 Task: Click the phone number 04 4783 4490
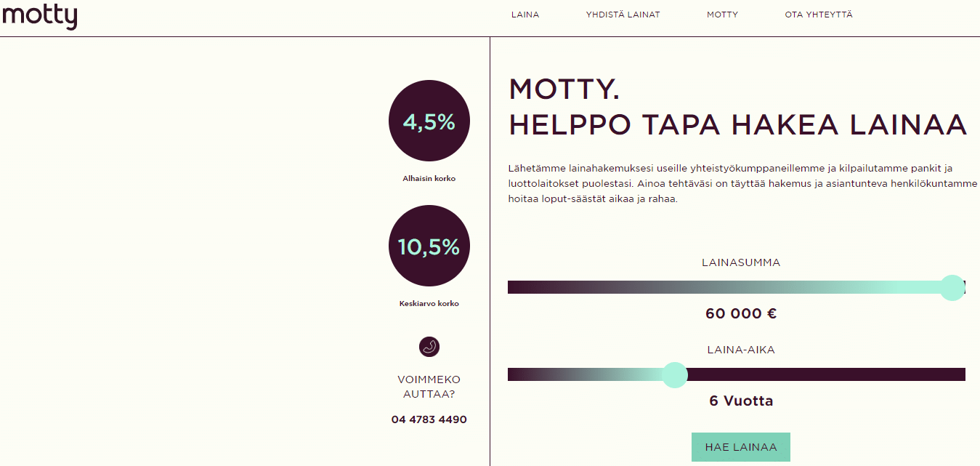429,419
